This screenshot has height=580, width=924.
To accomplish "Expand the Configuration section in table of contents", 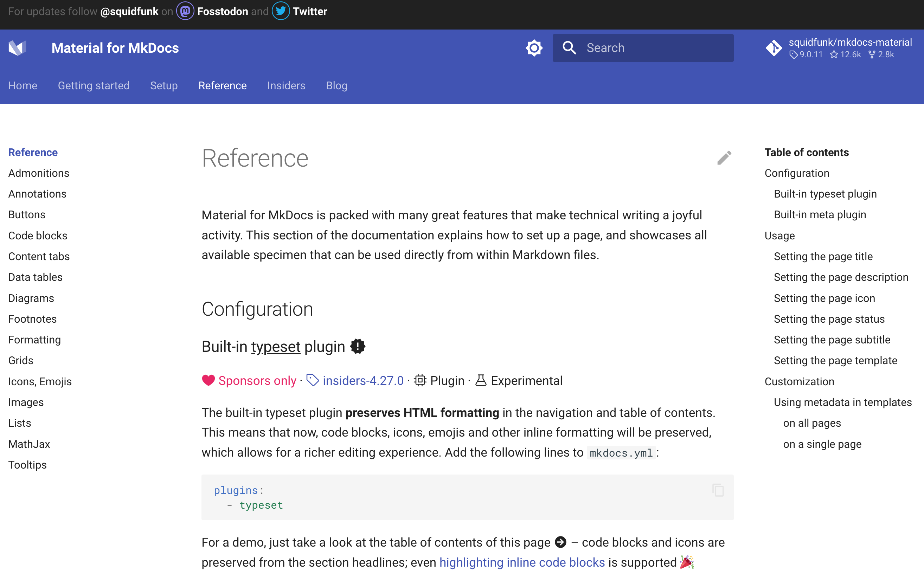I will [x=796, y=172].
